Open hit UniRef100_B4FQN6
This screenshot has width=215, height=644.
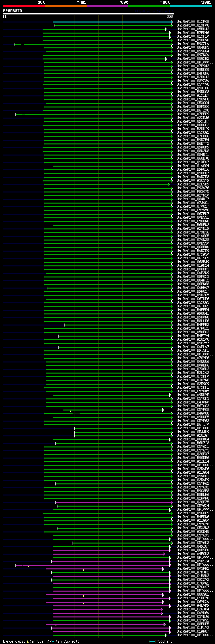pos(193,73)
